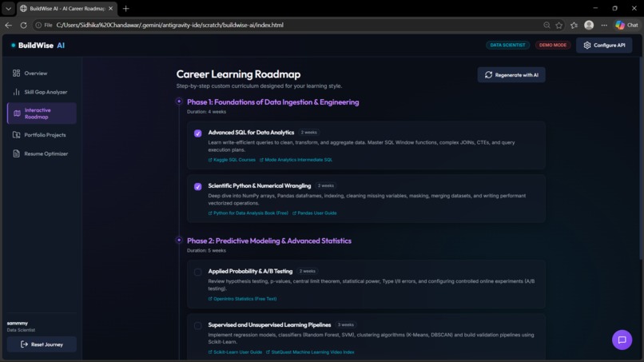Open Mode Analytics Intermediate SQL link

pos(296,160)
